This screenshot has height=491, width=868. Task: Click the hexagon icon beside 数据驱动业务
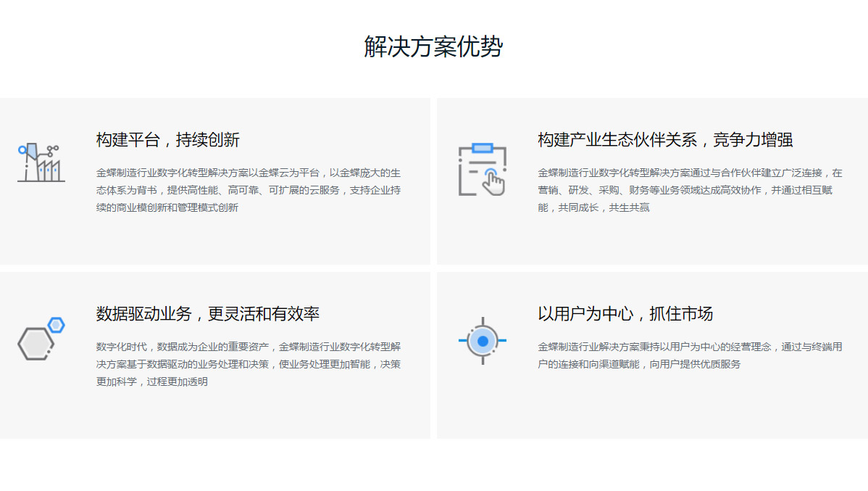pyautogui.click(x=41, y=339)
